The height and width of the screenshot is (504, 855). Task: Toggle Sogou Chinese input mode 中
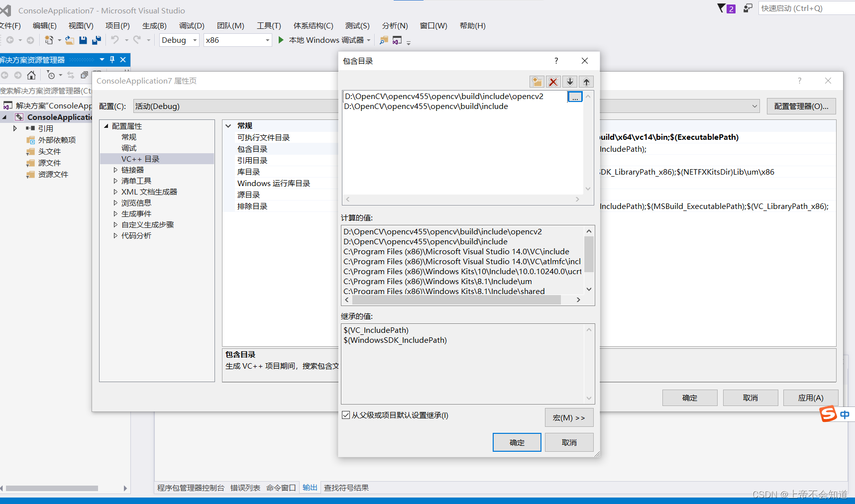pyautogui.click(x=845, y=414)
